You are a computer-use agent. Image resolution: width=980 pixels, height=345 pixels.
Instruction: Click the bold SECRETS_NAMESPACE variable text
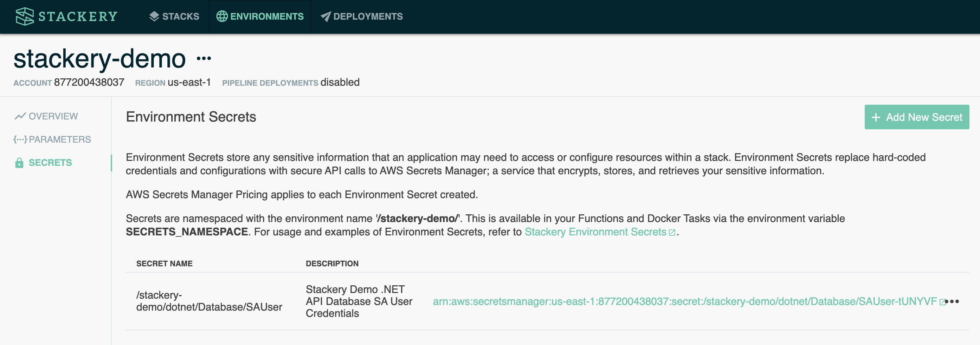[x=187, y=232]
